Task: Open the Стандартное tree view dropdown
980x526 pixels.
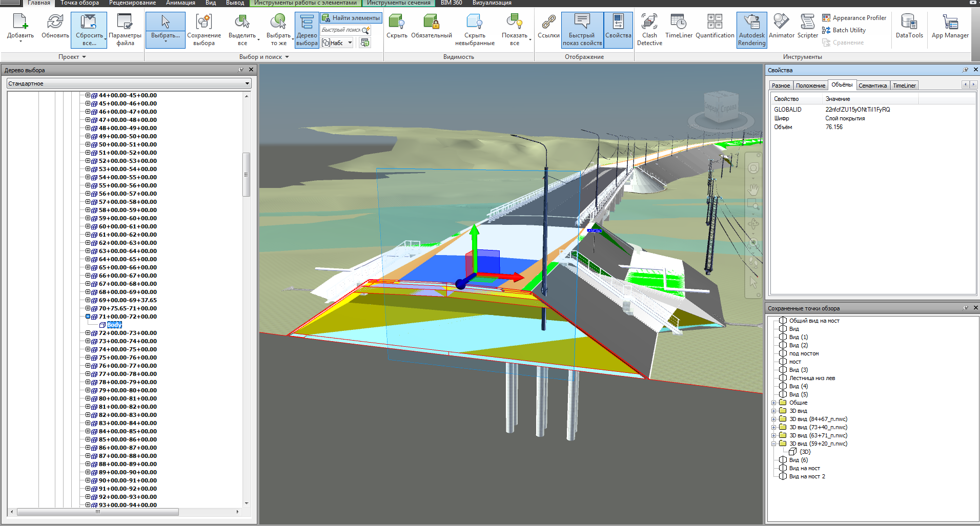Action: (x=129, y=83)
